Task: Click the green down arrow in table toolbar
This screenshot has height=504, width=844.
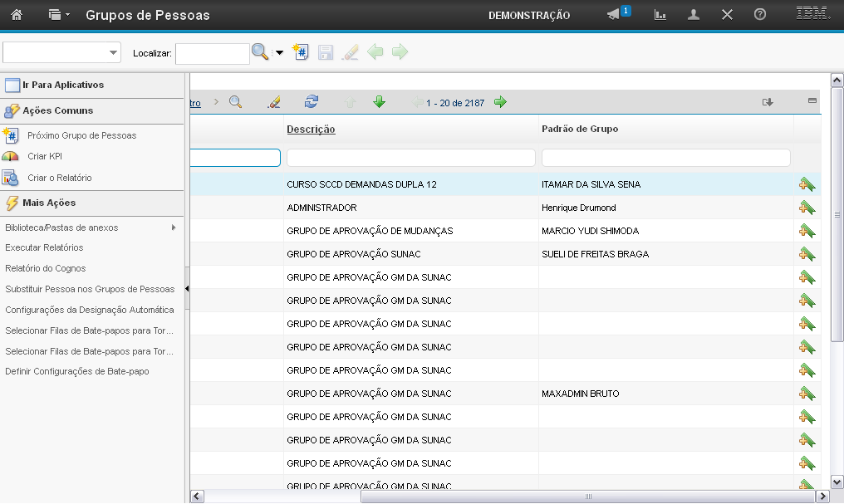Action: (x=380, y=102)
